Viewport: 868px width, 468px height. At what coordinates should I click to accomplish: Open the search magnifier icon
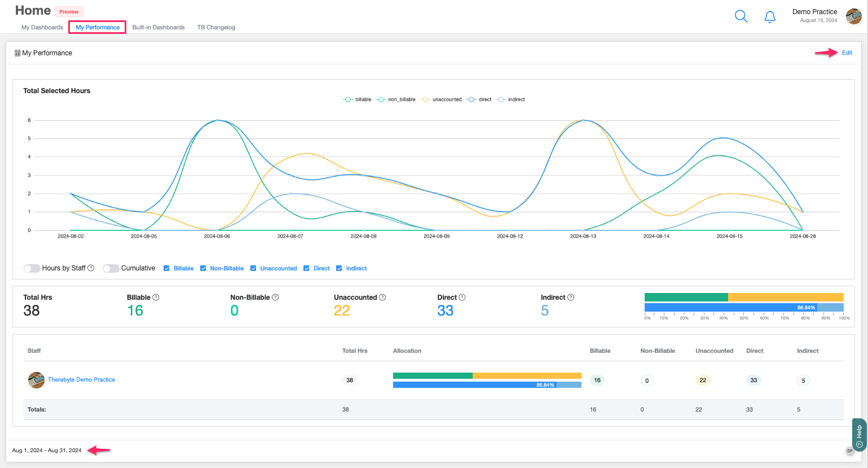click(x=741, y=16)
